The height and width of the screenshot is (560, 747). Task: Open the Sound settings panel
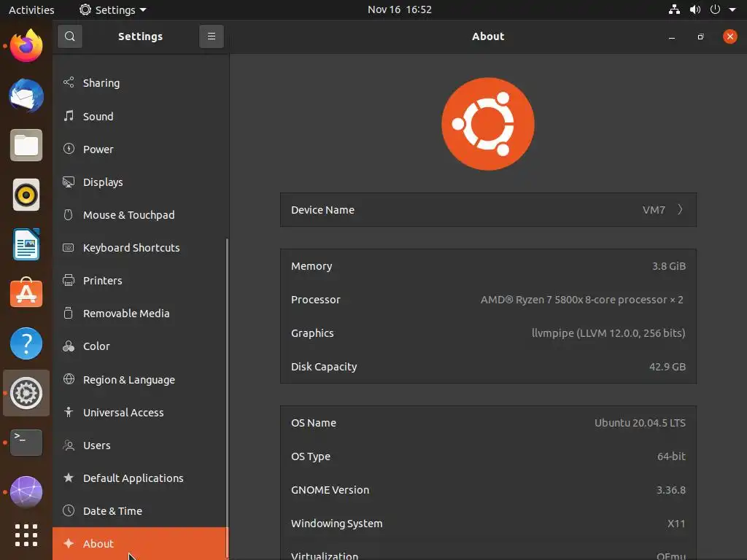click(x=141, y=116)
